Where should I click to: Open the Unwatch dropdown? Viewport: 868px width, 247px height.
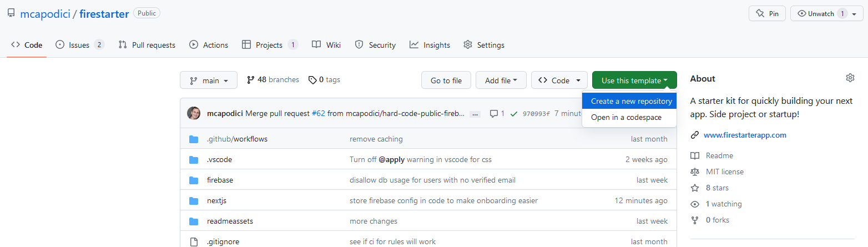(827, 14)
